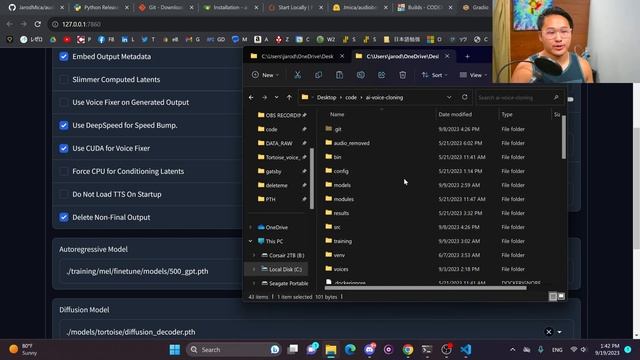
Task: Uncheck Embed Output Metadata
Action: [64, 56]
